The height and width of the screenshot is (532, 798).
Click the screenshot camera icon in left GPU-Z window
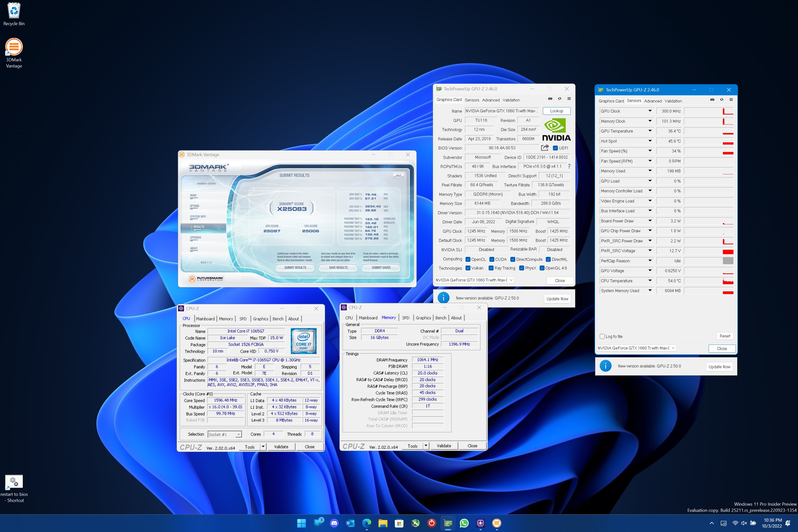pyautogui.click(x=550, y=99)
